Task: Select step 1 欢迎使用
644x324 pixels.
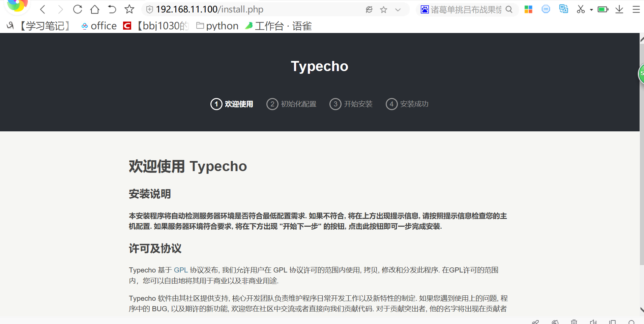Action: (x=232, y=104)
